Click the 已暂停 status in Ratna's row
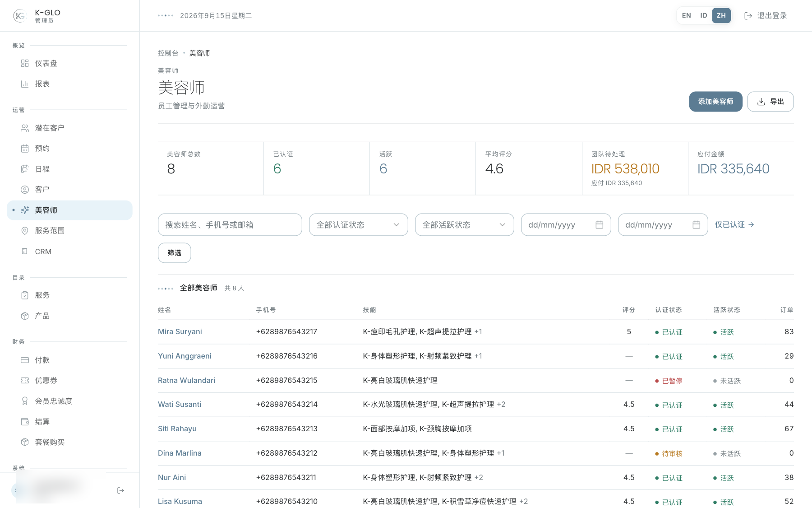 pos(669,381)
